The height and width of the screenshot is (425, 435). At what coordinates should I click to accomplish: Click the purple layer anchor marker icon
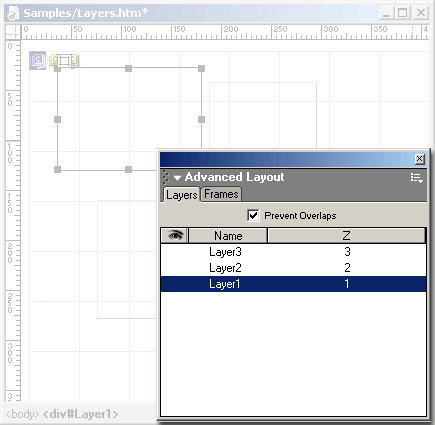[37, 60]
